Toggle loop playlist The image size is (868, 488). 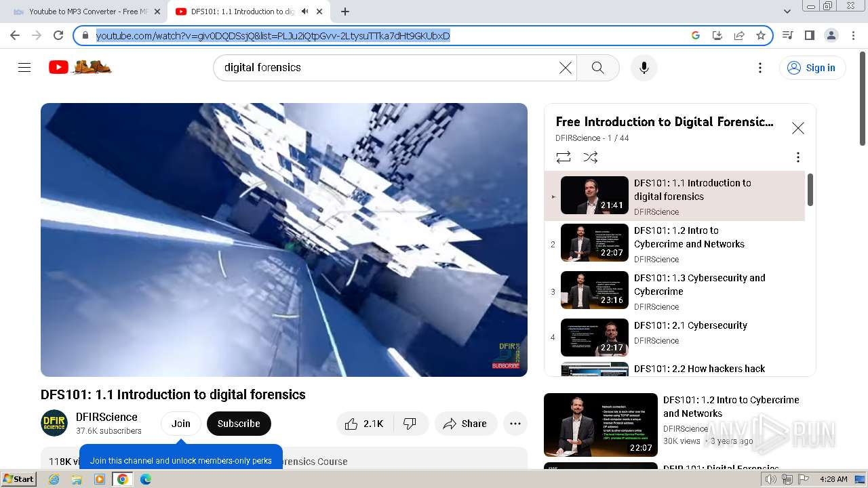(564, 157)
